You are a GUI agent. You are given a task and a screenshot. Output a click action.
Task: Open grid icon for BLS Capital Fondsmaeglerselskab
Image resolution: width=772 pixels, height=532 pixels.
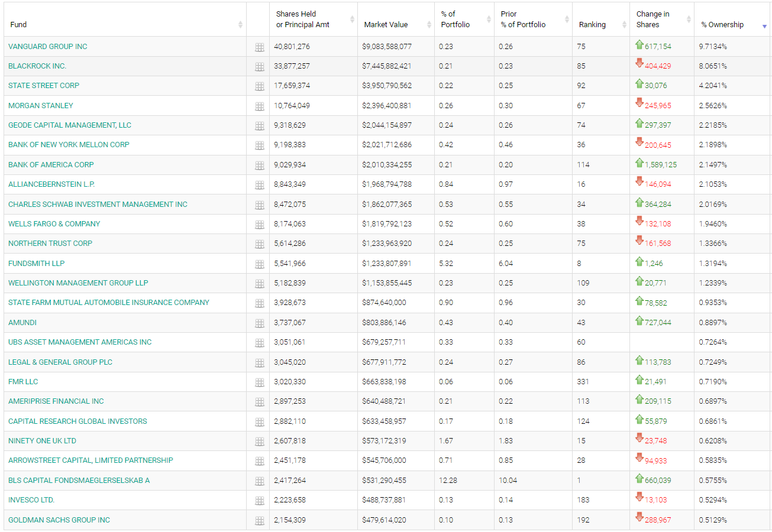(x=259, y=481)
